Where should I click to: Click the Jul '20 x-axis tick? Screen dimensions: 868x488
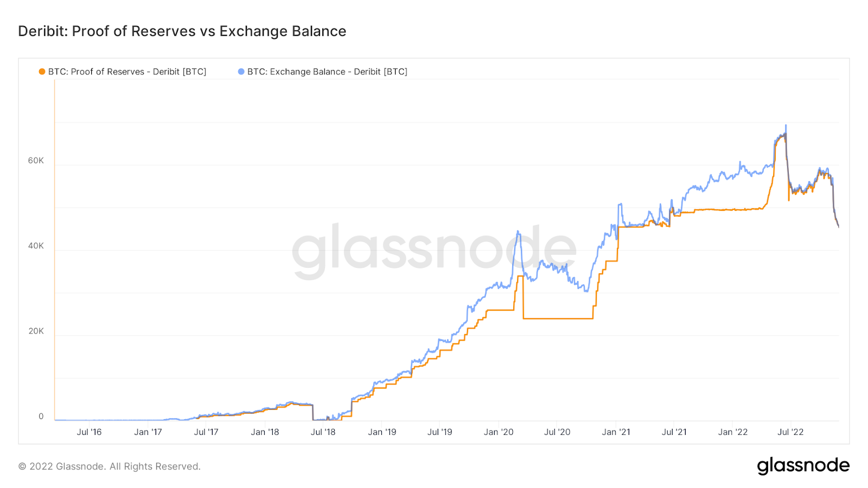557,432
